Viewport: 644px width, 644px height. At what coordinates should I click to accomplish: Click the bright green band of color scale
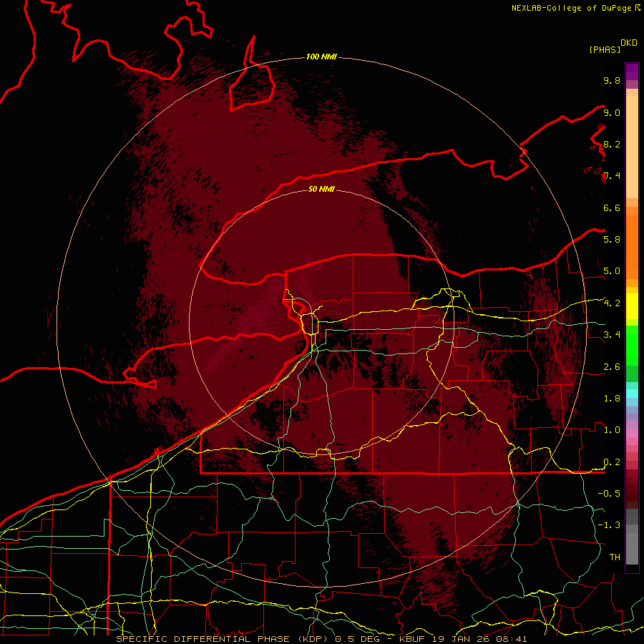point(632,346)
